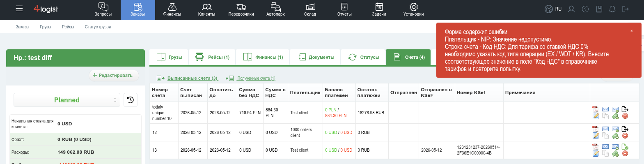644x164 pixels.
Task: Click the 4logist logo
Action: 46,9
